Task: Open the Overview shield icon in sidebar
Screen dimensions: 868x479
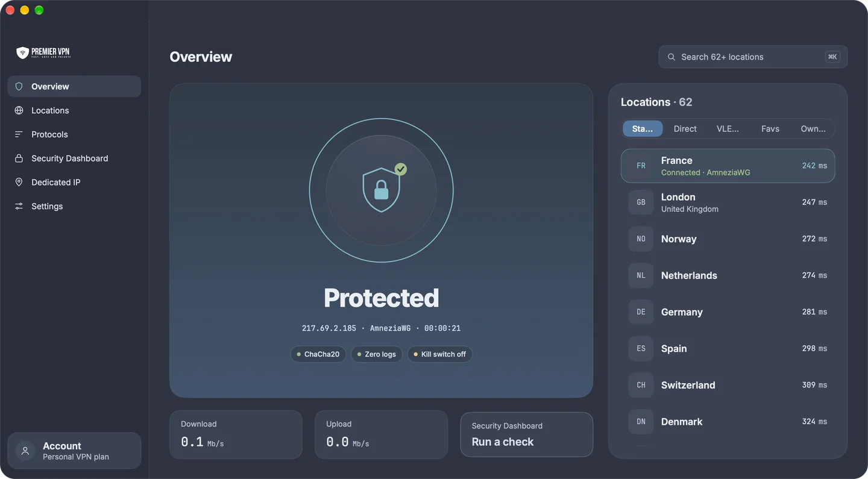Action: [19, 86]
